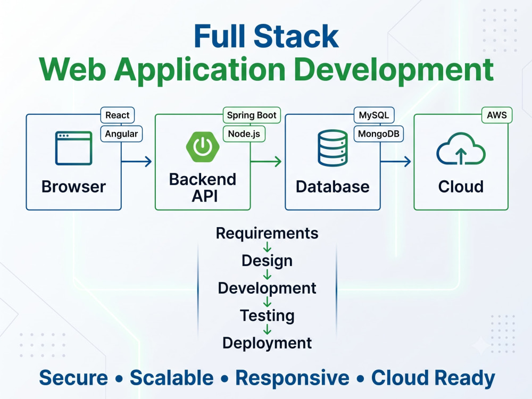Click the word Scalable in footer
532x399 pixels.
(x=172, y=378)
